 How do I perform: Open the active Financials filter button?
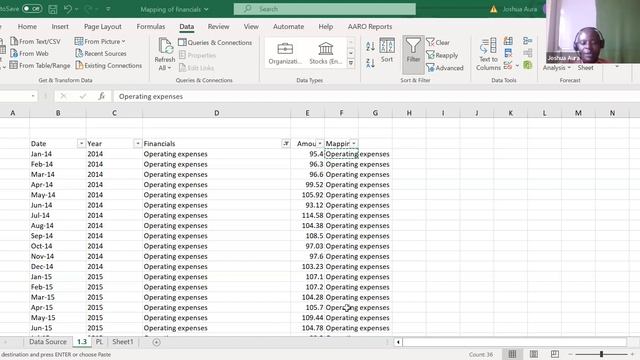[x=286, y=144]
